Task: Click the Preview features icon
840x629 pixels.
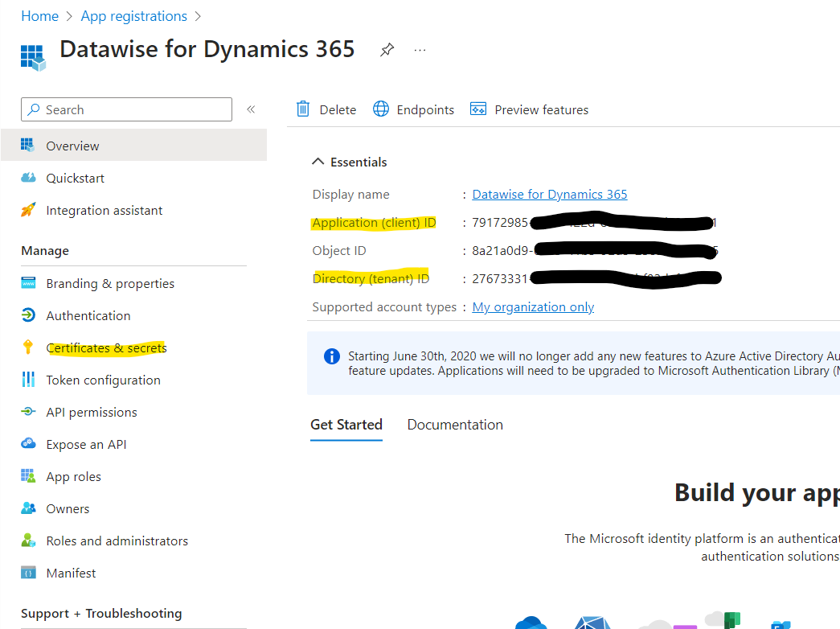Action: [477, 109]
